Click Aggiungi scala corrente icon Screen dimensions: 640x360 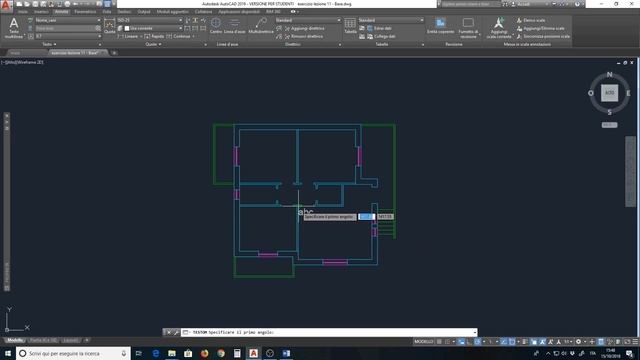tap(499, 28)
